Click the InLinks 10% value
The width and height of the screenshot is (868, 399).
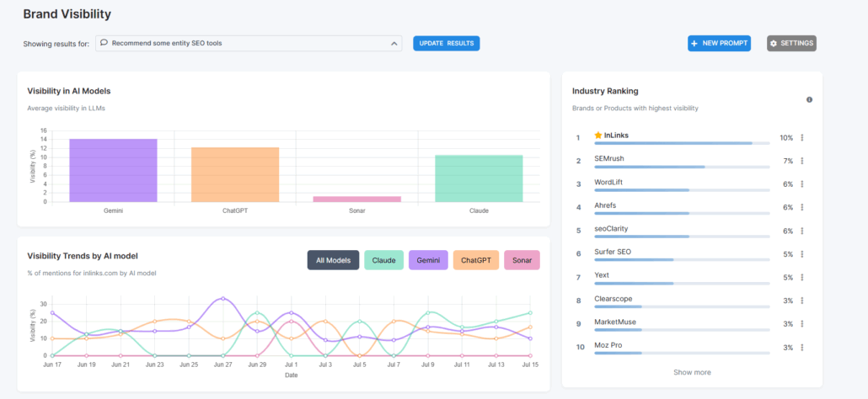pyautogui.click(x=786, y=137)
